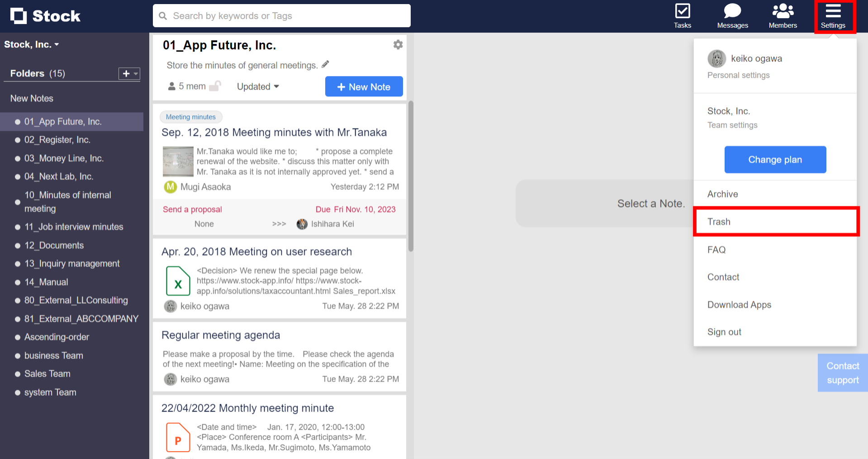Click the Stock logo
This screenshot has height=459, width=868.
point(45,15)
